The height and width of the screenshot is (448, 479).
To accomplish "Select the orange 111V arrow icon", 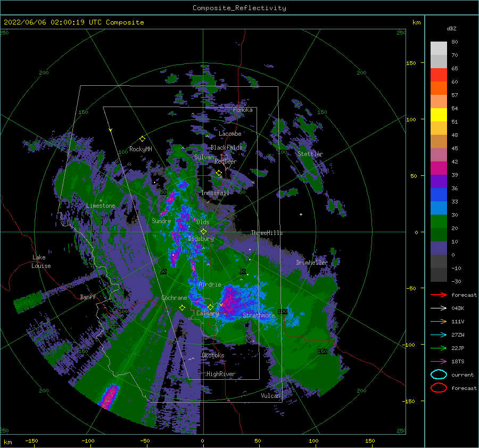I will coord(439,321).
